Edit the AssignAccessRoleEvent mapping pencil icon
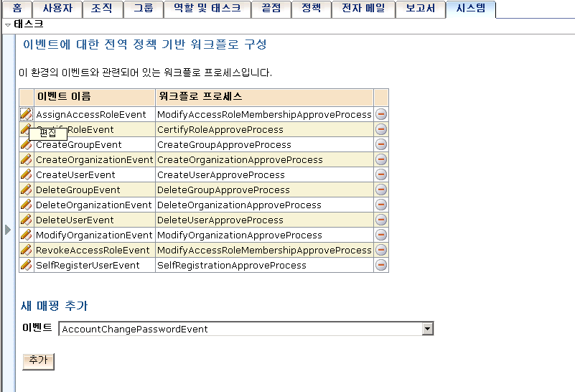Viewport: 575px width, 392px height. (26, 114)
